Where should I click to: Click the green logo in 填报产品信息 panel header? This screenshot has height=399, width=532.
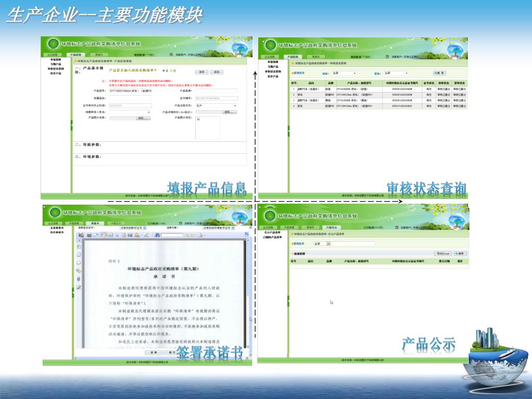tap(54, 44)
